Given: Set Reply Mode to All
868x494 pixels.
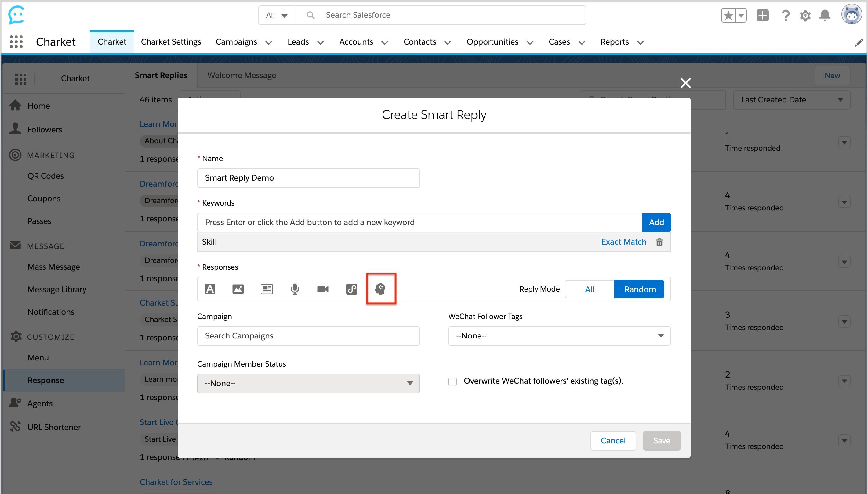Looking at the screenshot, I should pyautogui.click(x=589, y=289).
